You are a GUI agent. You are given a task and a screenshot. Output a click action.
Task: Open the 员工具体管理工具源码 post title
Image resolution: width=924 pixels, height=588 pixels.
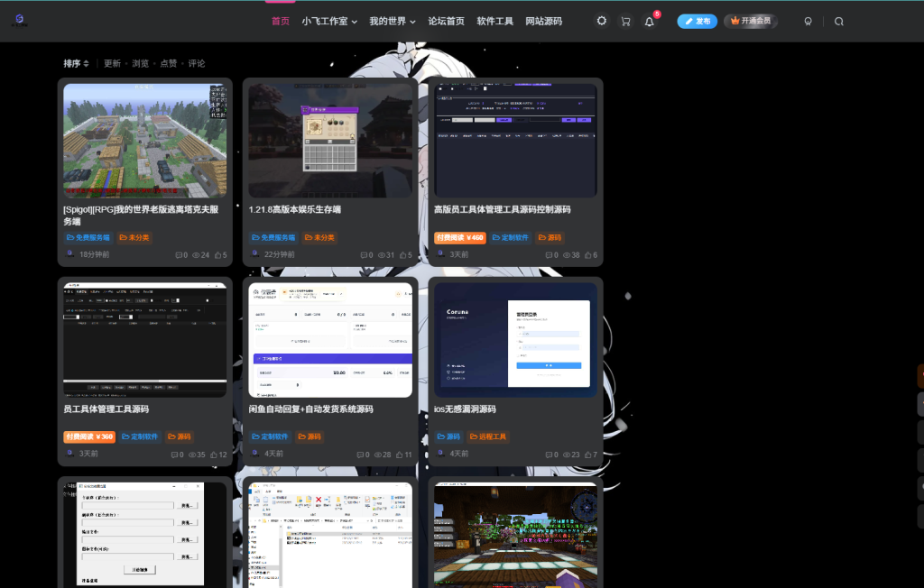pos(106,409)
